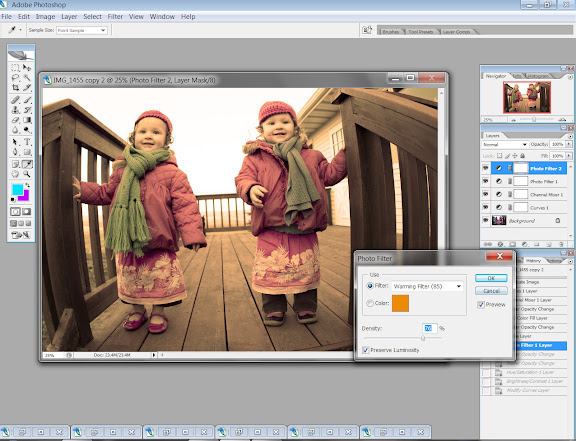Hide the Channel Mixer 1 layer
The height and width of the screenshot is (441, 576).
[486, 194]
